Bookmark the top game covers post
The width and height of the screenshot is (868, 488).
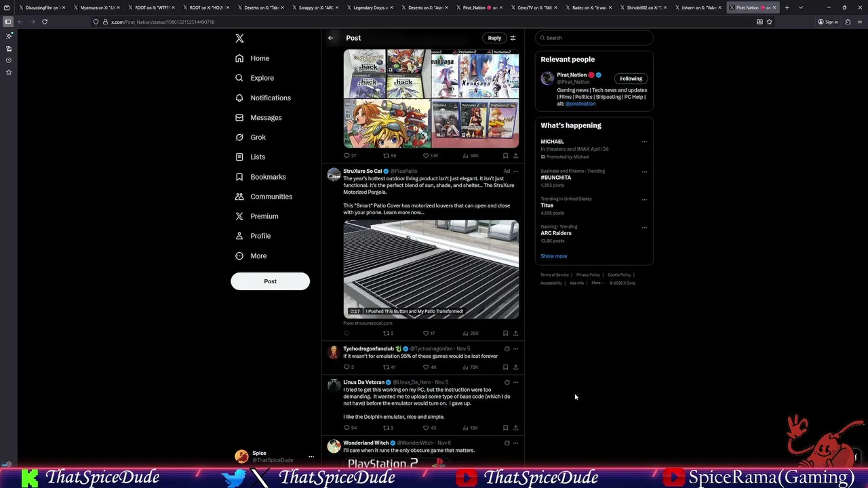pos(505,156)
